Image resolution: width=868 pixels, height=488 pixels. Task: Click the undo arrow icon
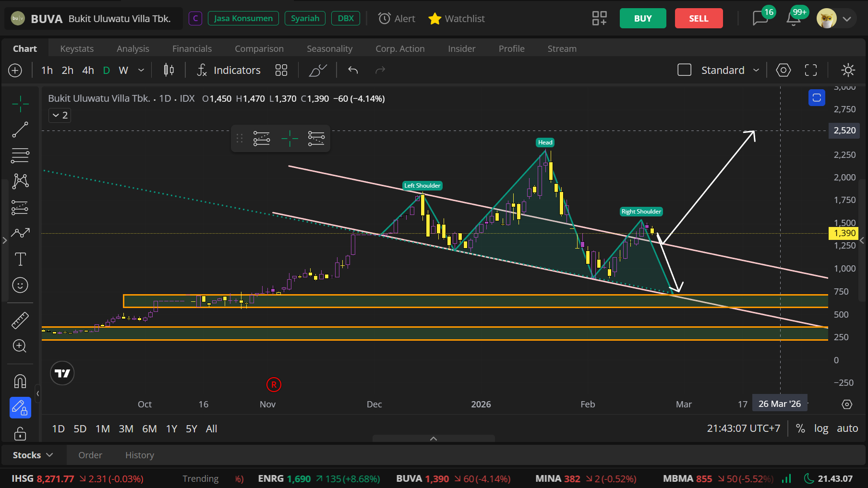353,70
